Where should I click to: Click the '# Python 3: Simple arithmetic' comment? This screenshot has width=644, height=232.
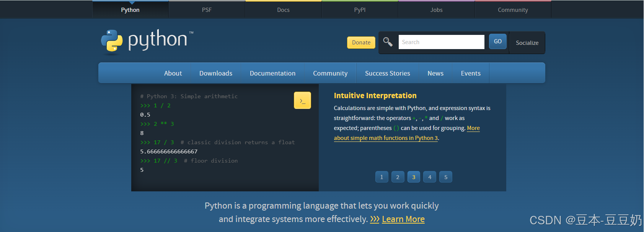pyautogui.click(x=189, y=96)
